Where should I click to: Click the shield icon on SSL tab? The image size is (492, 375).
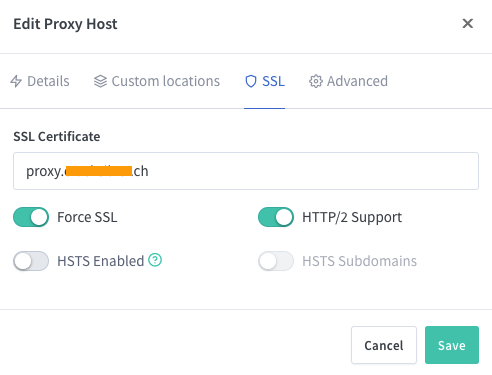251,81
